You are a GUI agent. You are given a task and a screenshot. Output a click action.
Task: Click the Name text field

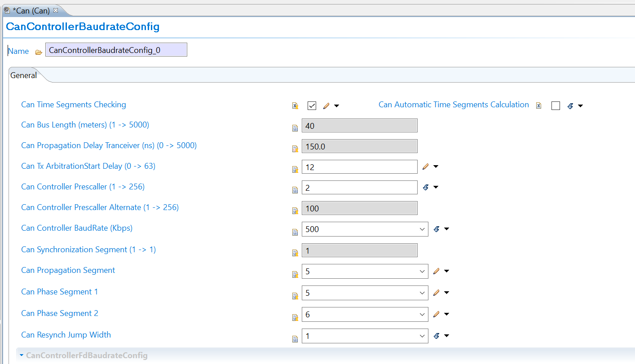116,50
